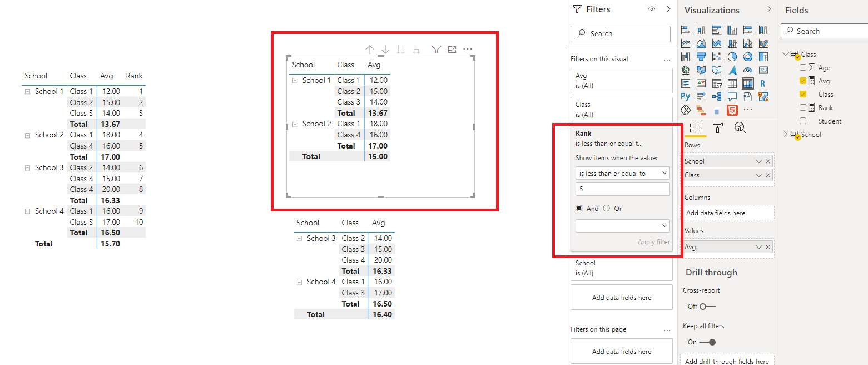Select the scatter chart visualization

717,57
